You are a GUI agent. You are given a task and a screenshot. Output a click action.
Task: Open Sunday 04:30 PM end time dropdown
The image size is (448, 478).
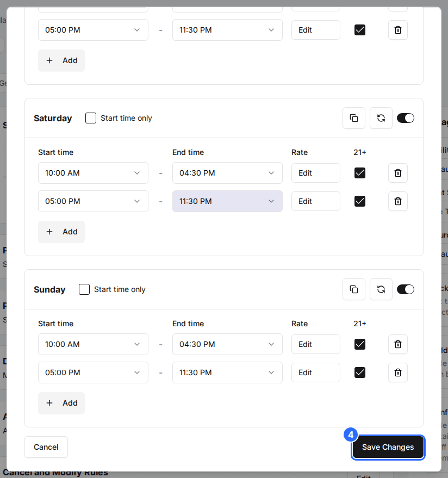(227, 344)
